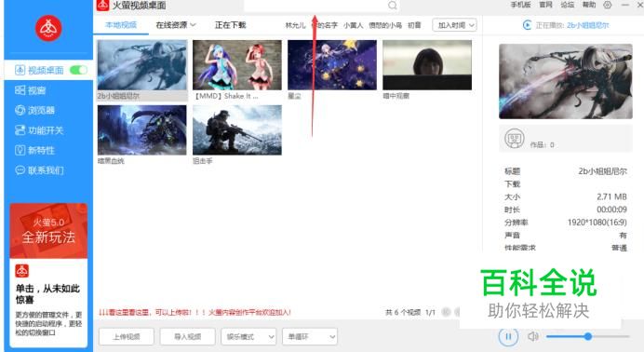Viewport: 644px width, 352px height.
Task: Open the 帮助 help link
Action: coord(589,5)
